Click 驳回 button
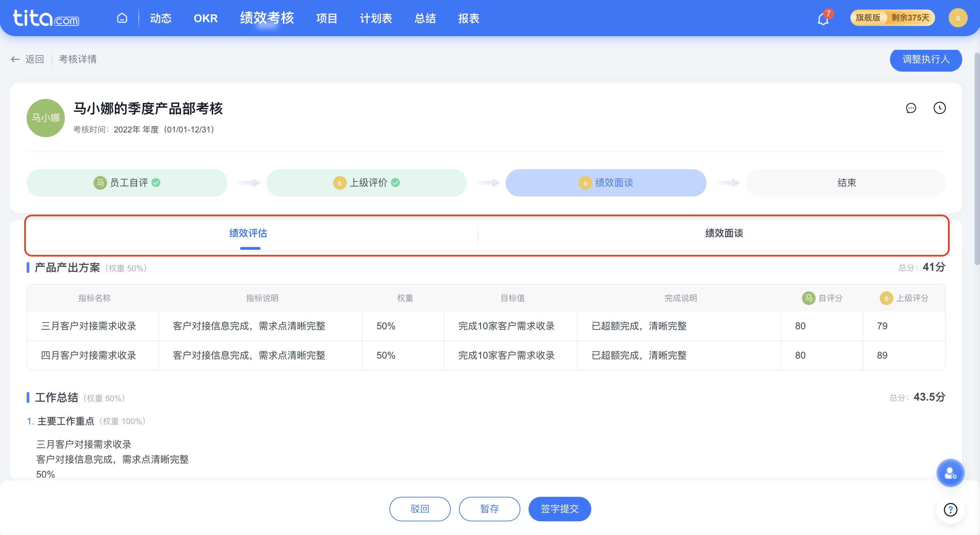Image resolution: width=980 pixels, height=535 pixels. [x=420, y=509]
